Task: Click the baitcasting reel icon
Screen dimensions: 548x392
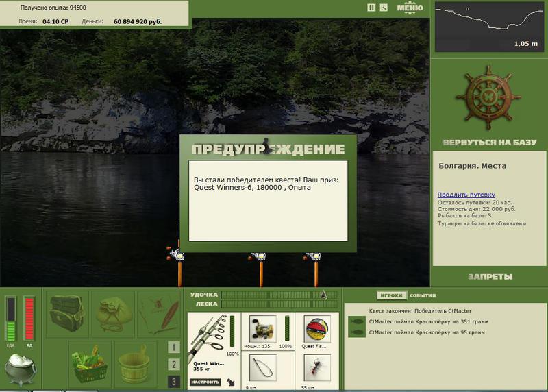Action: (263, 329)
